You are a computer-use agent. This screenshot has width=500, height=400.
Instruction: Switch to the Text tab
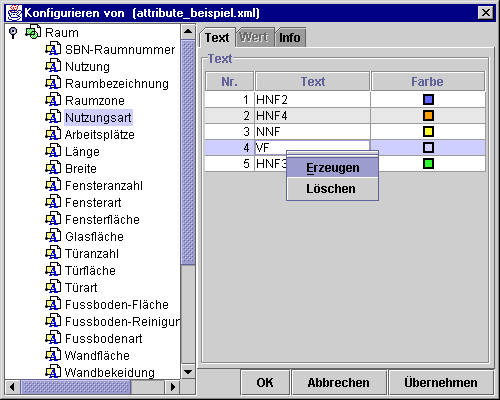(x=217, y=37)
